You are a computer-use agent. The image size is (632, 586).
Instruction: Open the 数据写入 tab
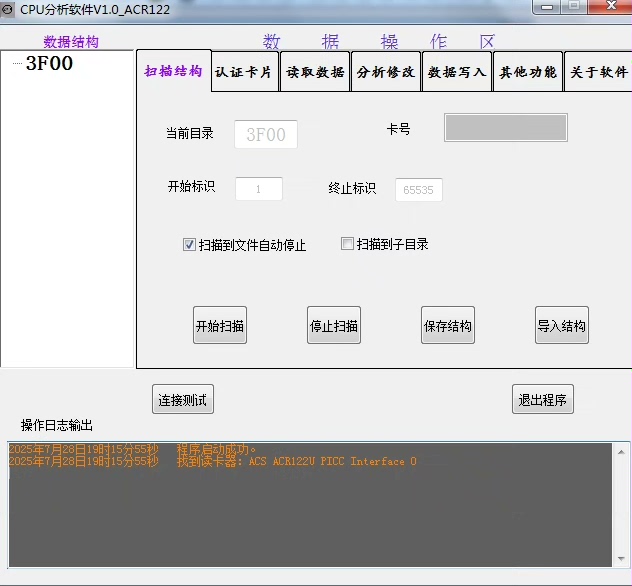pyautogui.click(x=457, y=72)
